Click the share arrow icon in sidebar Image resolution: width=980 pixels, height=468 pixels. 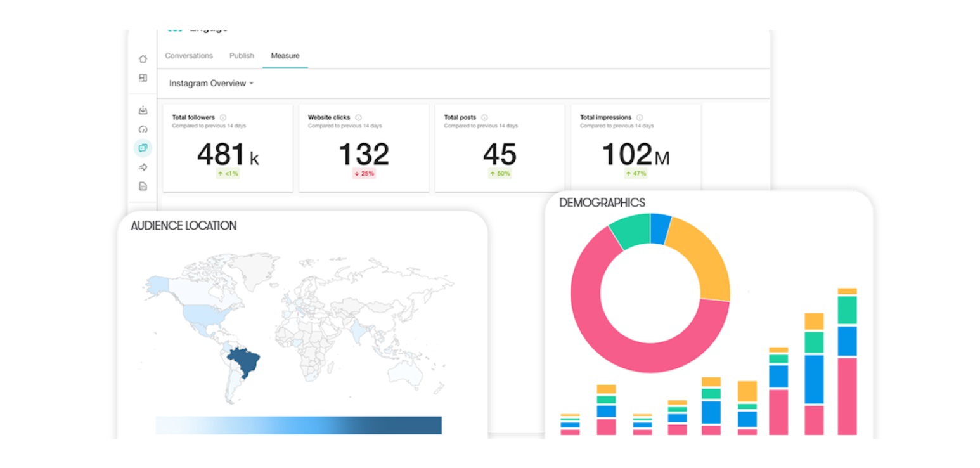point(143,167)
